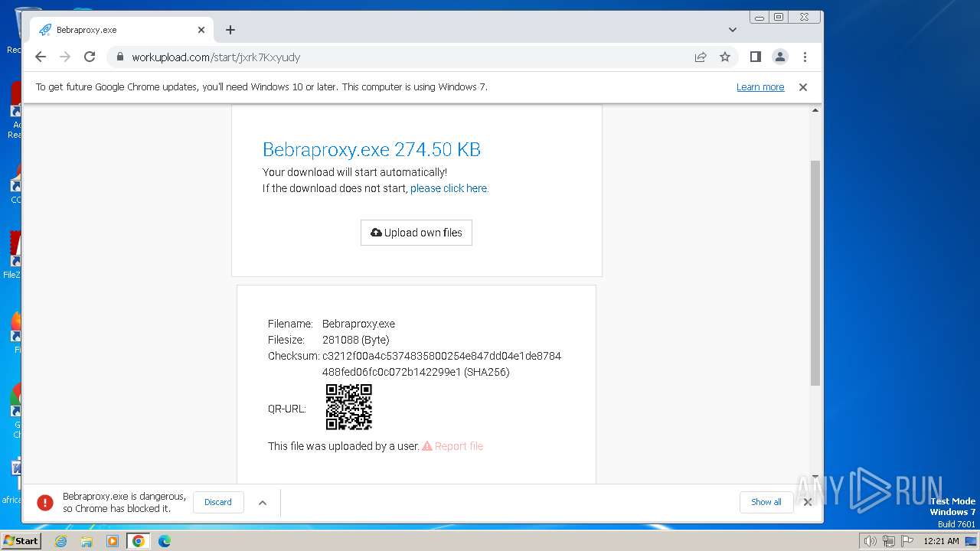Click Upload own files button
980x551 pixels.
coord(416,233)
